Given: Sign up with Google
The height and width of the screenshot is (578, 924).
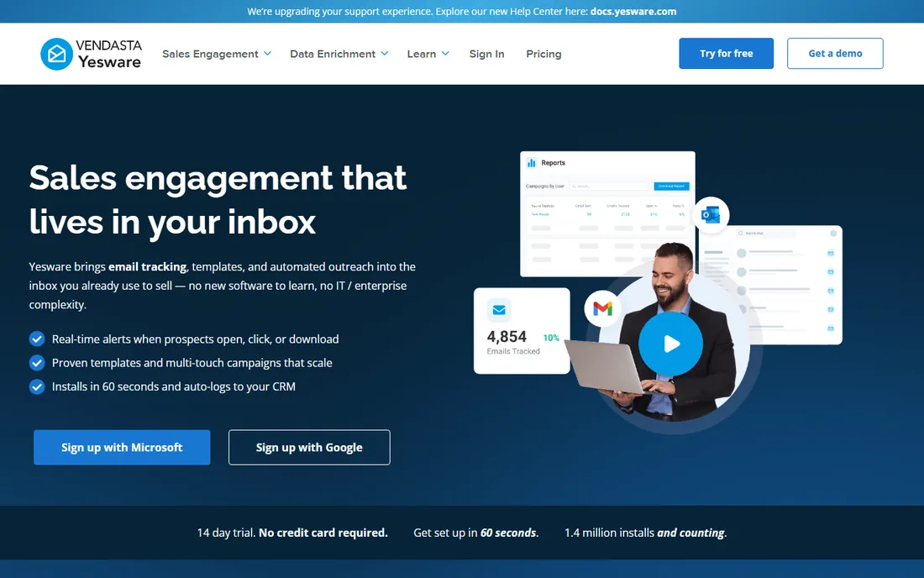Looking at the screenshot, I should pyautogui.click(x=309, y=447).
